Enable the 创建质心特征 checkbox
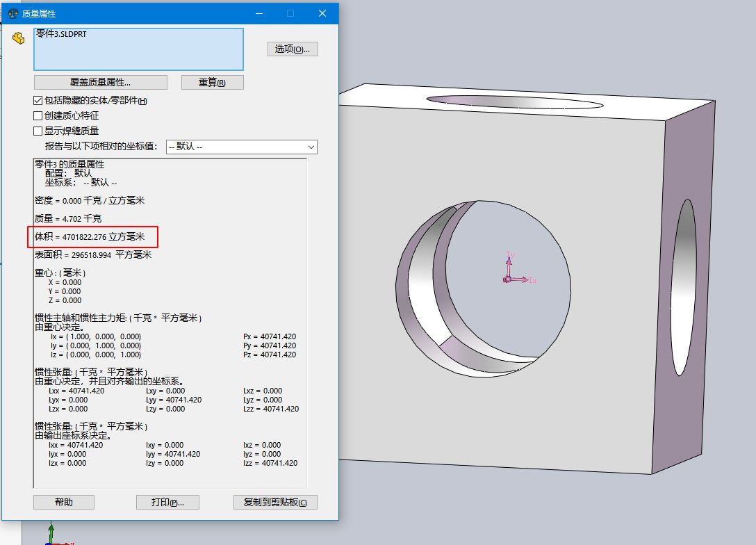Image resolution: width=756 pixels, height=545 pixels. (38, 115)
